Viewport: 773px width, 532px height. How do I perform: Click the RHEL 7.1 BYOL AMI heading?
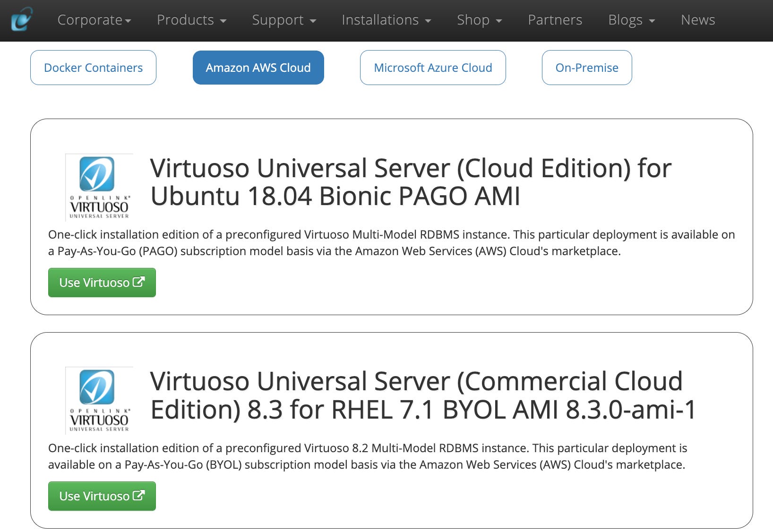click(423, 395)
